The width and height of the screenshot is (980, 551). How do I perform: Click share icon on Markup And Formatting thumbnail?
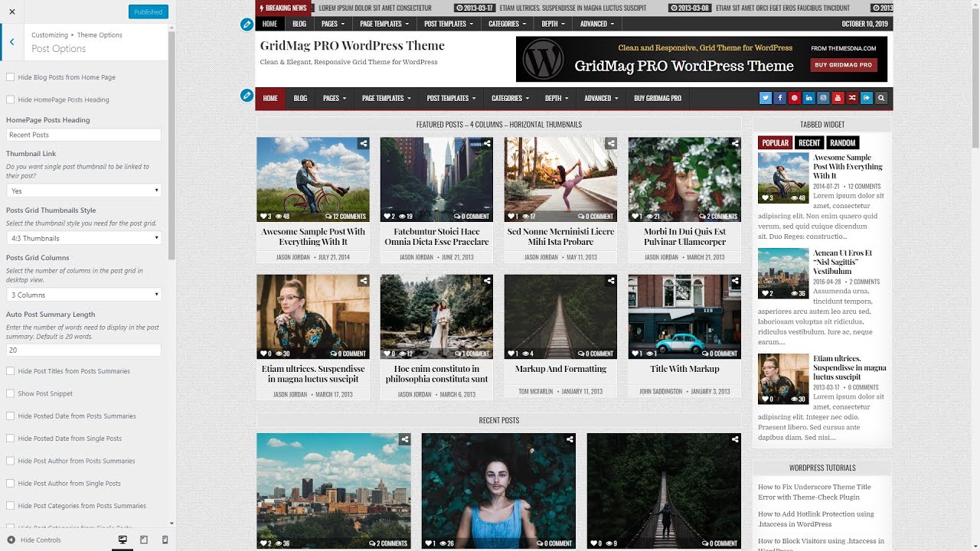point(611,281)
